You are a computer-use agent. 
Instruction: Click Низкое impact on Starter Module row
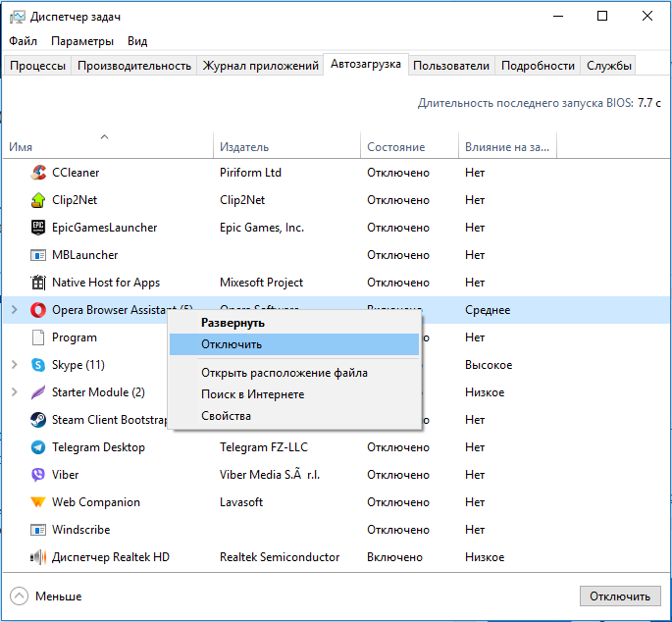[x=485, y=392]
